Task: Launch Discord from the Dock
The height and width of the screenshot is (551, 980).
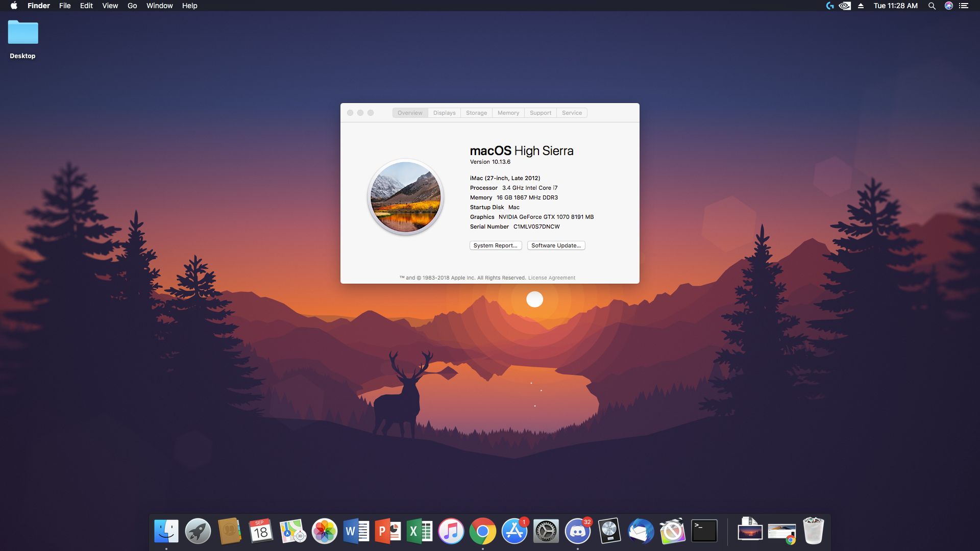Action: pyautogui.click(x=578, y=531)
